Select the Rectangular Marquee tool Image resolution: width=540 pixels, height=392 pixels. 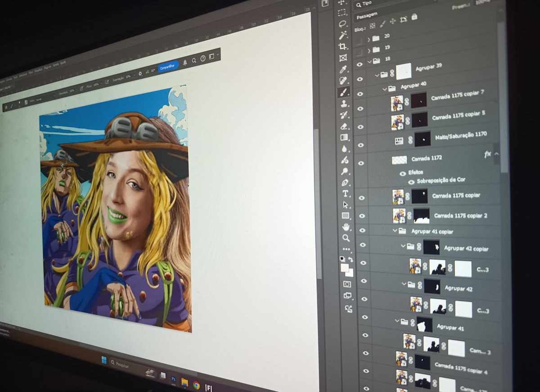342,13
